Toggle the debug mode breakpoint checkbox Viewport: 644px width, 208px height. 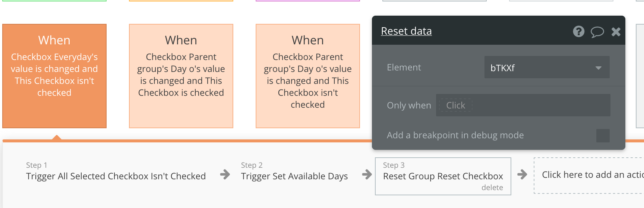click(x=603, y=136)
